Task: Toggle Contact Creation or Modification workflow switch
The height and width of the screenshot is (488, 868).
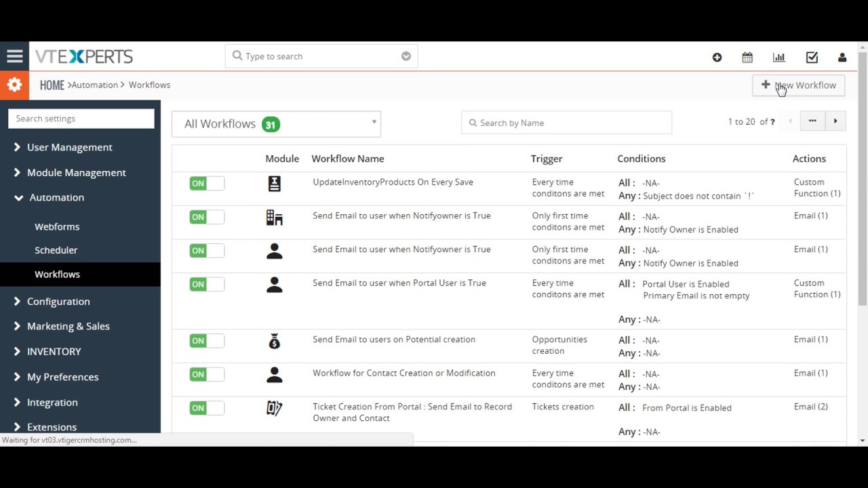Action: tap(207, 375)
